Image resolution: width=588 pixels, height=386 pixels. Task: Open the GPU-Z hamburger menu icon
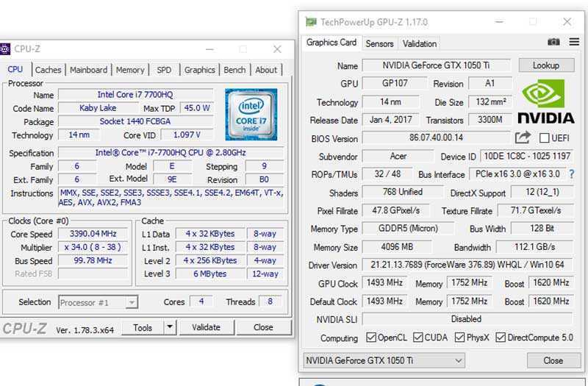(x=574, y=42)
